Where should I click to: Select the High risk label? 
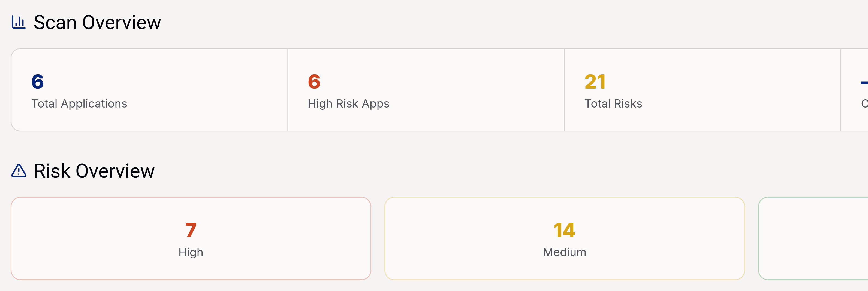coord(191,252)
